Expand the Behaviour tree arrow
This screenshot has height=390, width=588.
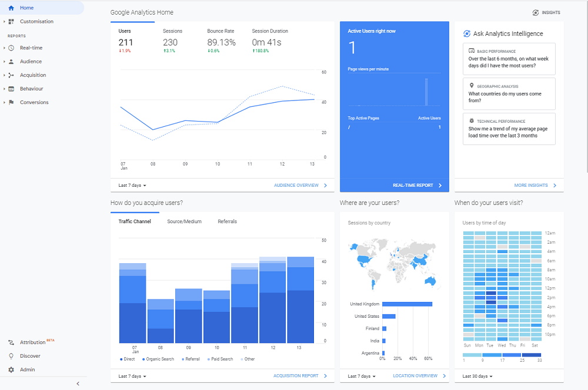(4, 89)
